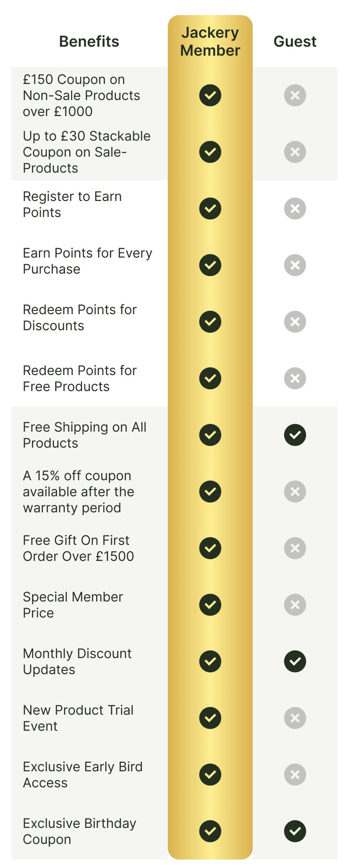Click Guest X icon for Redeem Points for Discounts
Screen dimensions: 346x868
(x=295, y=322)
